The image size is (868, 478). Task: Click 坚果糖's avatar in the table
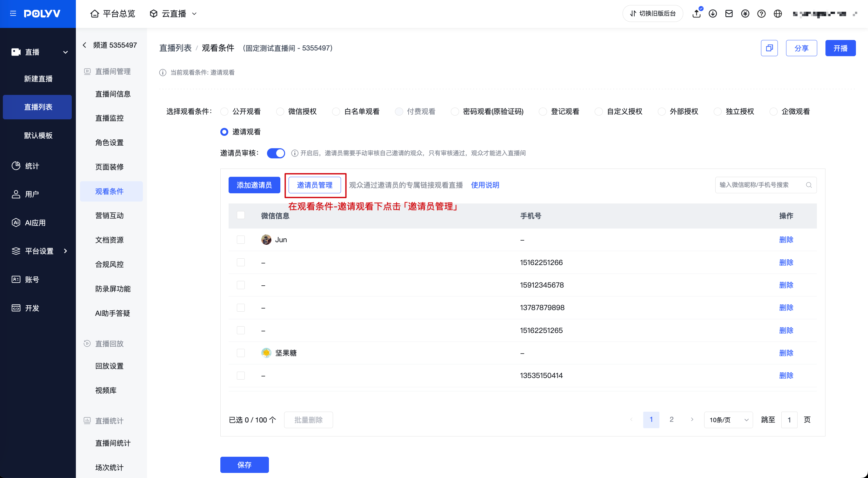coord(266,353)
